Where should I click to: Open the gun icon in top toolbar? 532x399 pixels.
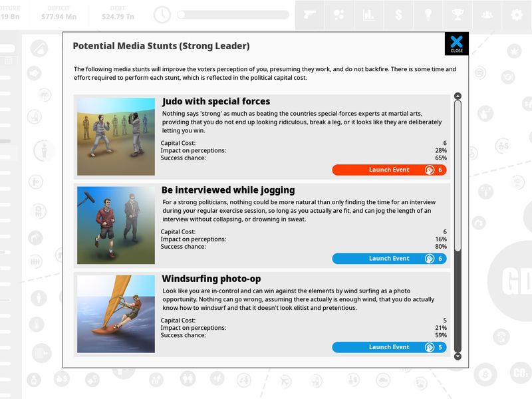[x=310, y=15]
